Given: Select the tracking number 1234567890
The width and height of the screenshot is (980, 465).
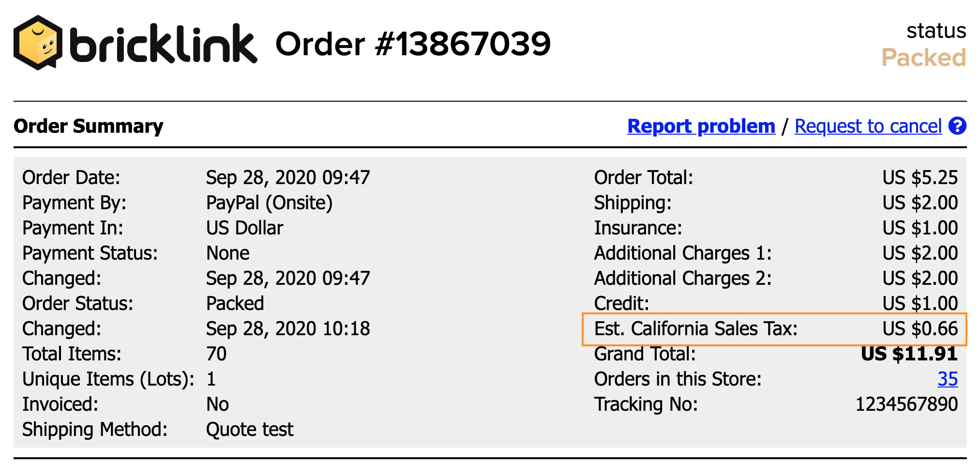Looking at the screenshot, I should click(x=906, y=404).
